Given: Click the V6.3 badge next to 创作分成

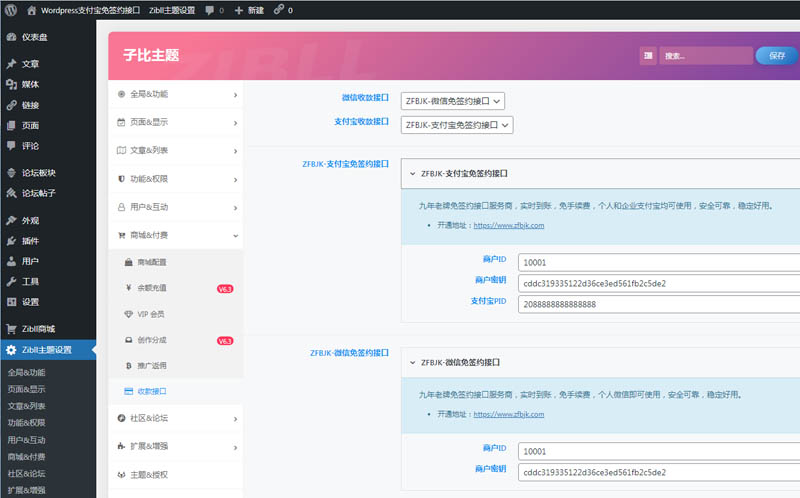Looking at the screenshot, I should (x=225, y=341).
